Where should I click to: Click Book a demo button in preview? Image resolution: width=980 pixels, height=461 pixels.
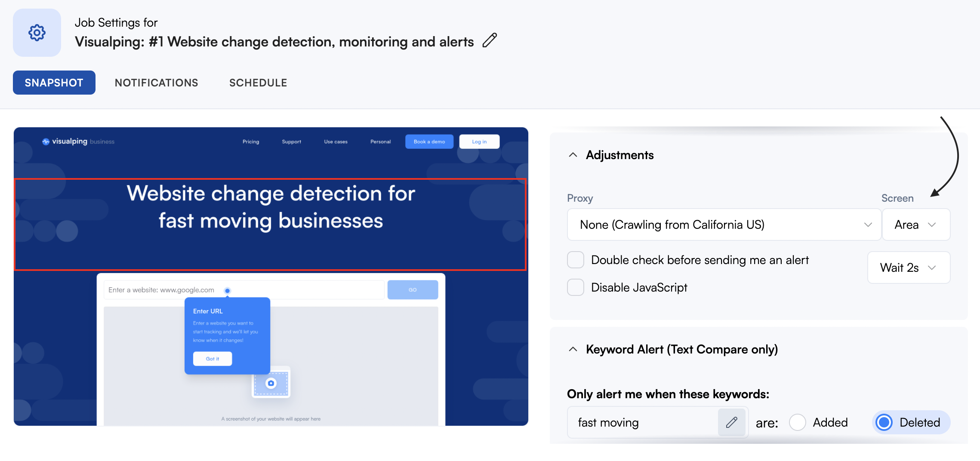click(x=429, y=141)
